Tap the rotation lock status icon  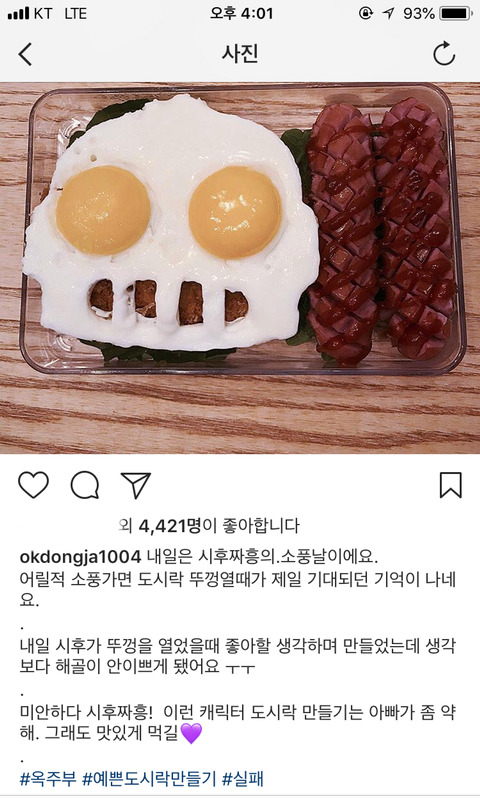coord(365,13)
